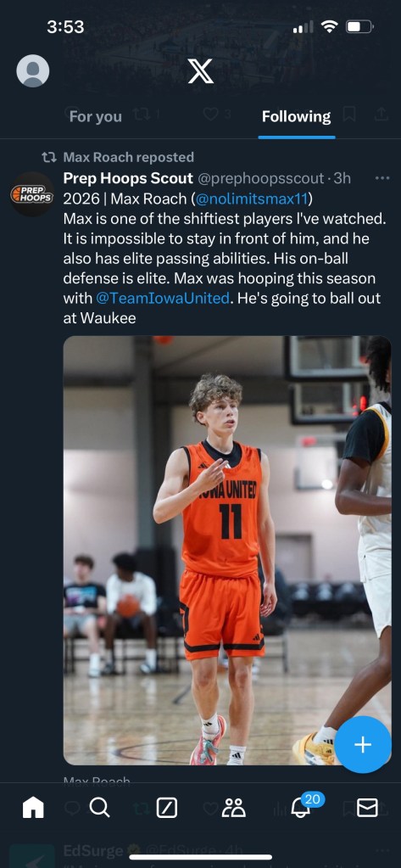Image resolution: width=401 pixels, height=868 pixels.
Task: Tap the @prephoopsscout handle
Action: tap(260, 178)
